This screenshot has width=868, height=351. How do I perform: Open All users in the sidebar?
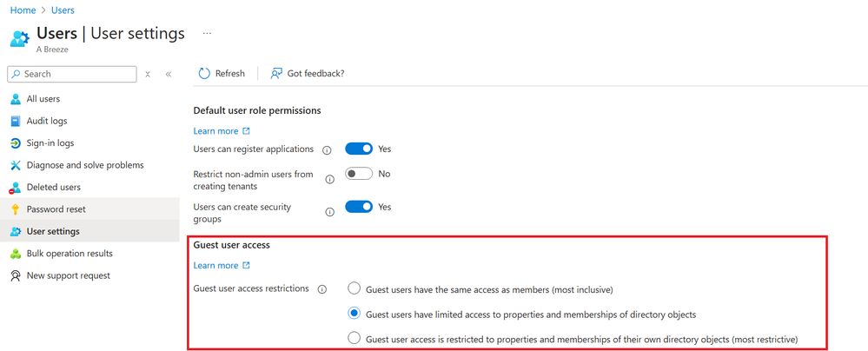(x=43, y=99)
